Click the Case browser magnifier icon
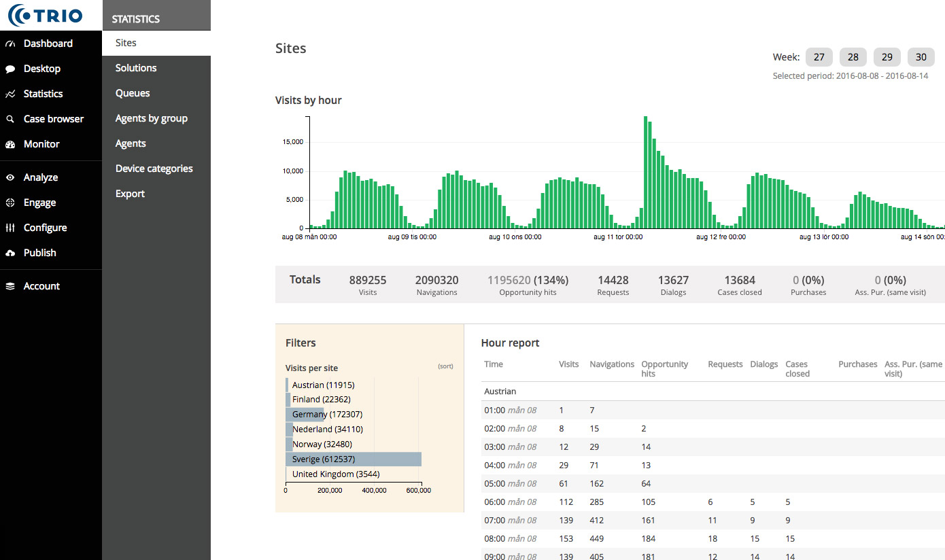The height and width of the screenshot is (560, 945). pyautogui.click(x=10, y=119)
